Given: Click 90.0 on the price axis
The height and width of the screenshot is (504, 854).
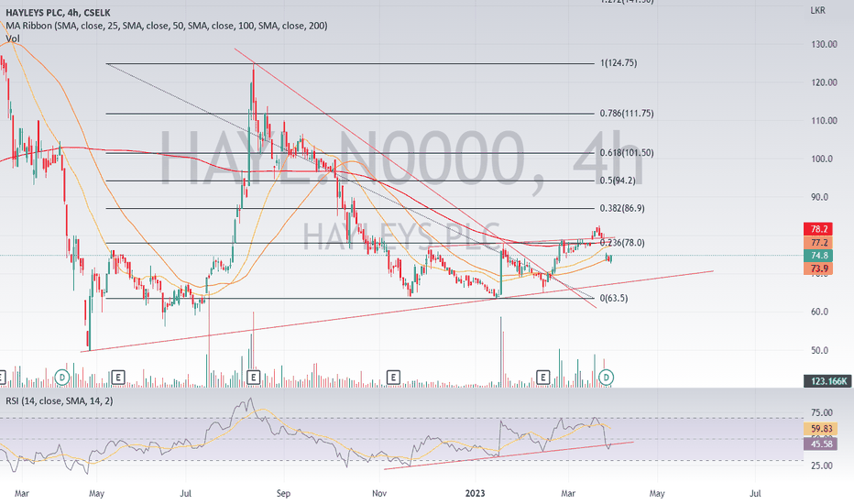Looking at the screenshot, I should point(820,197).
